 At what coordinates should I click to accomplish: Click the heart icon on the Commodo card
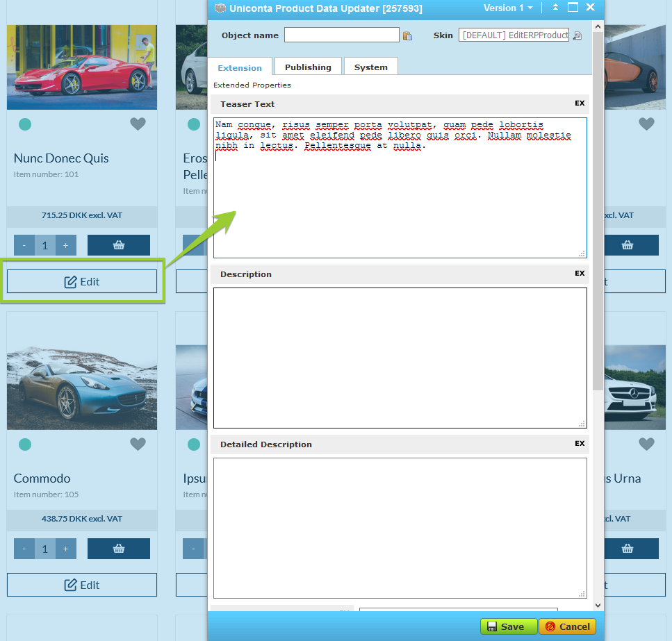(x=138, y=444)
